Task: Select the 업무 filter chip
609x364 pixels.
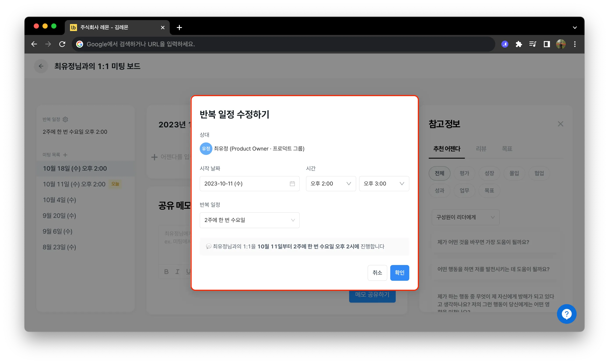Action: coord(464,191)
